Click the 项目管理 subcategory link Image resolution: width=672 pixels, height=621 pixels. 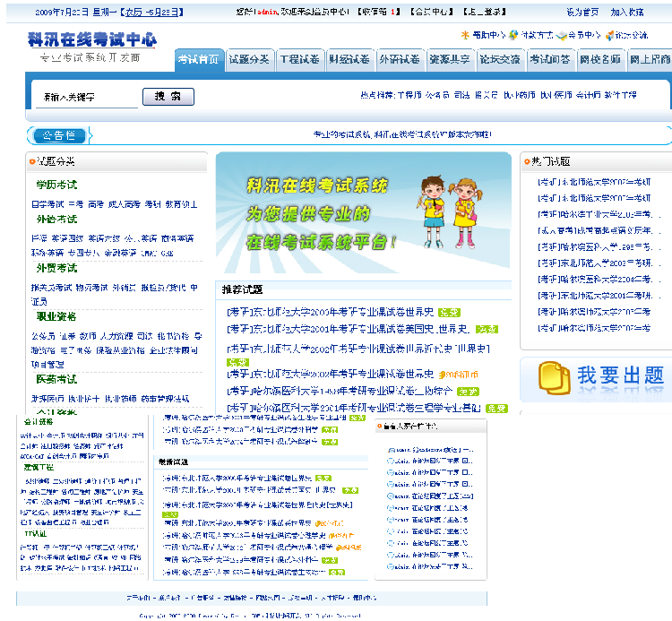click(x=47, y=365)
